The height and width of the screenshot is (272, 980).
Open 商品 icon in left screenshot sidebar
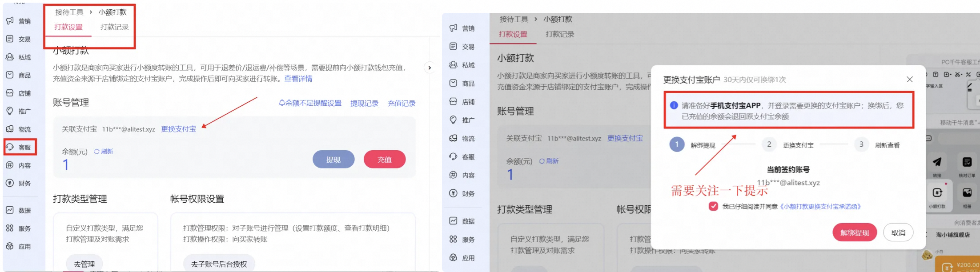coord(10,75)
